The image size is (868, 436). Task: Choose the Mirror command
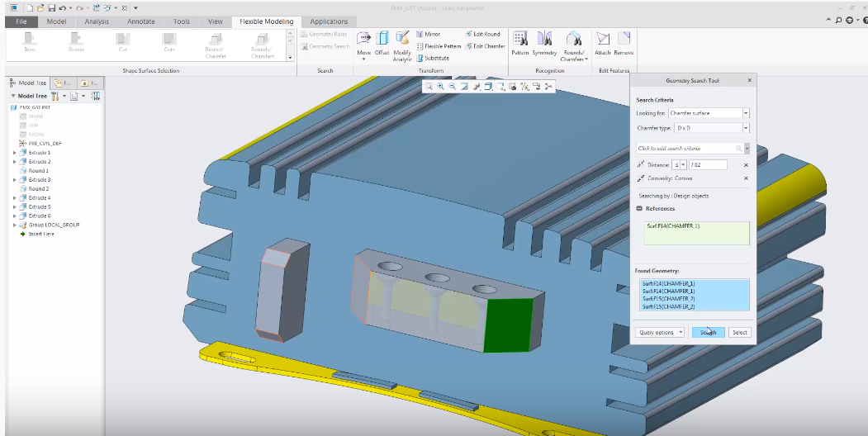click(428, 35)
